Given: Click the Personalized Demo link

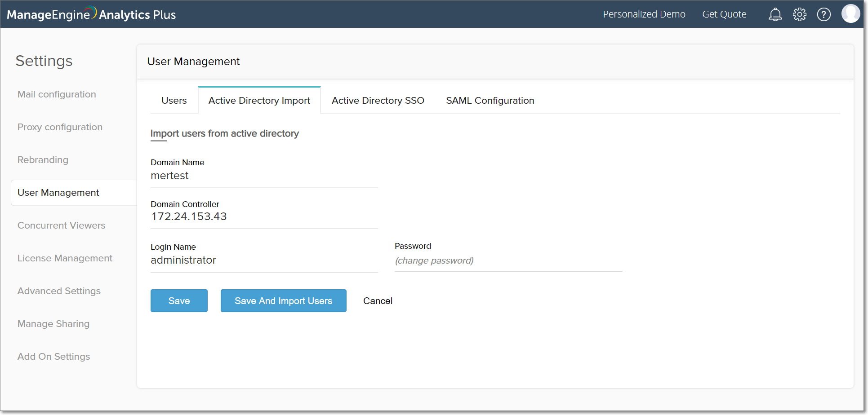Looking at the screenshot, I should (x=644, y=14).
